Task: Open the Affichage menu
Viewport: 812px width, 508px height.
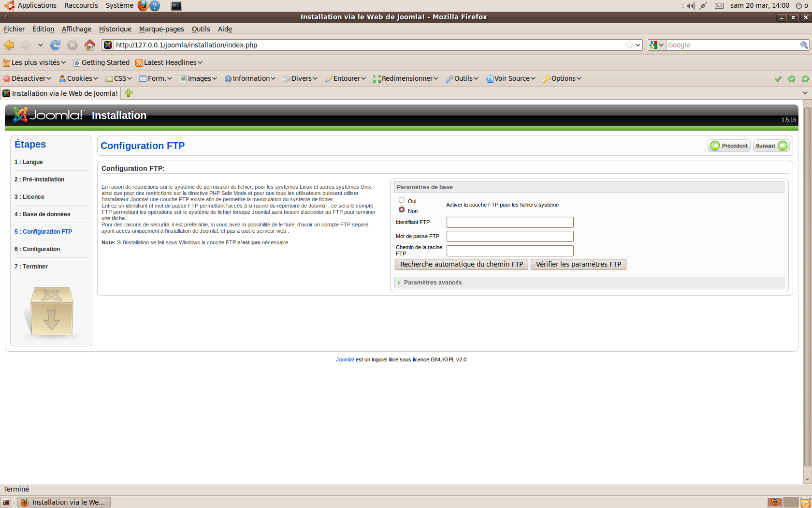Action: (76, 29)
